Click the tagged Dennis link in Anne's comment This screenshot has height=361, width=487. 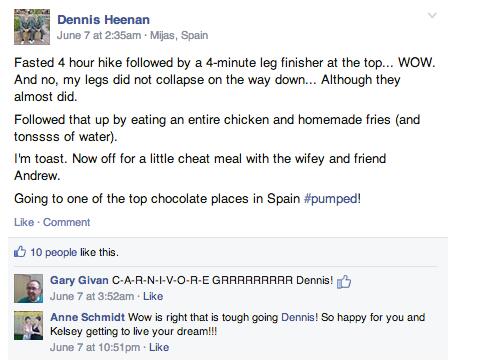pyautogui.click(x=298, y=317)
